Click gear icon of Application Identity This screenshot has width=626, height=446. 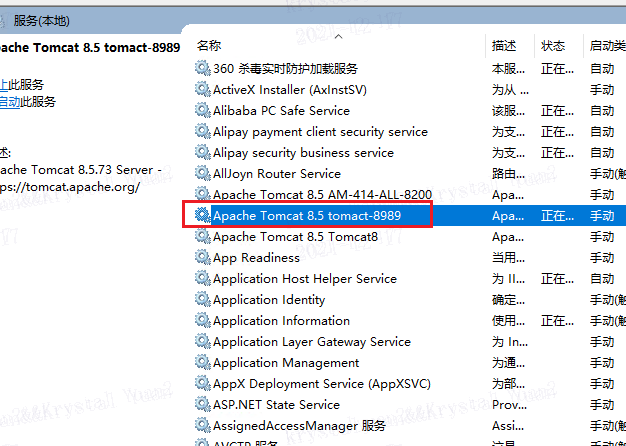tap(203, 299)
